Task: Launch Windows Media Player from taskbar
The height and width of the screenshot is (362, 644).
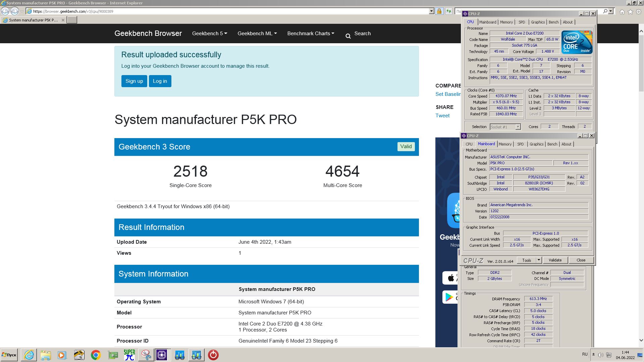Action: point(62,355)
